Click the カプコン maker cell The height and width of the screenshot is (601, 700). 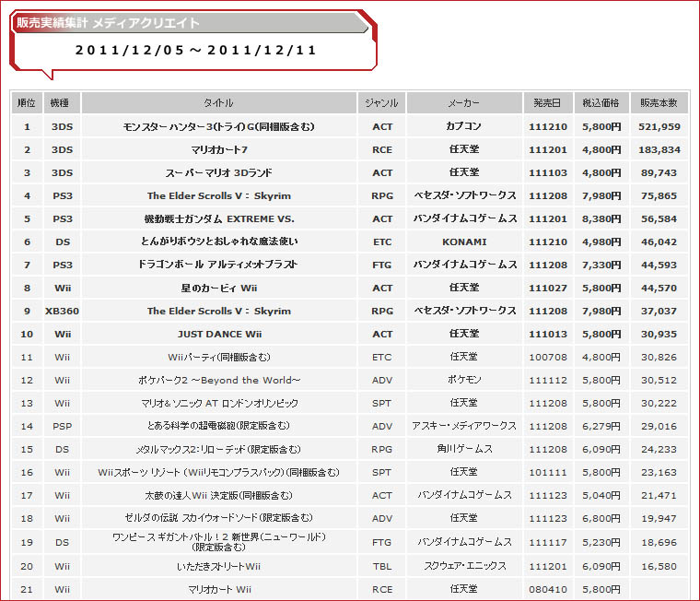(464, 126)
